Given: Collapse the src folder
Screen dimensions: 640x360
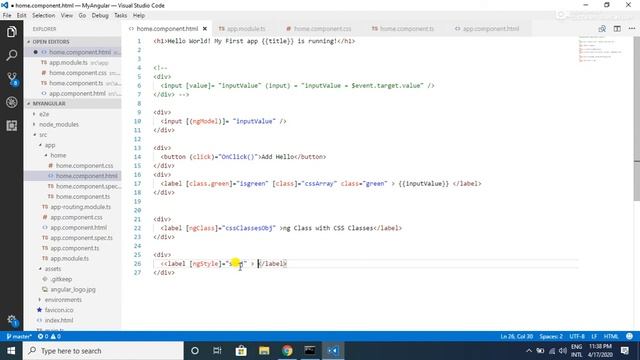Looking at the screenshot, I should 72,135.
